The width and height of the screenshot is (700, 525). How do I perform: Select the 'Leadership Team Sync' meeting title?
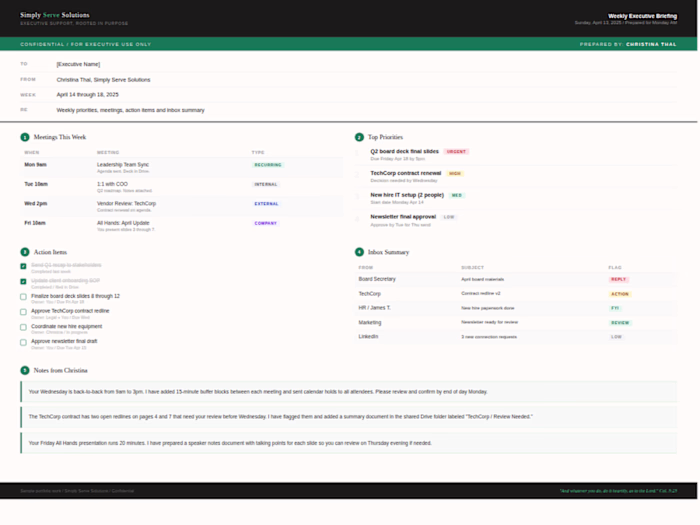(123, 165)
